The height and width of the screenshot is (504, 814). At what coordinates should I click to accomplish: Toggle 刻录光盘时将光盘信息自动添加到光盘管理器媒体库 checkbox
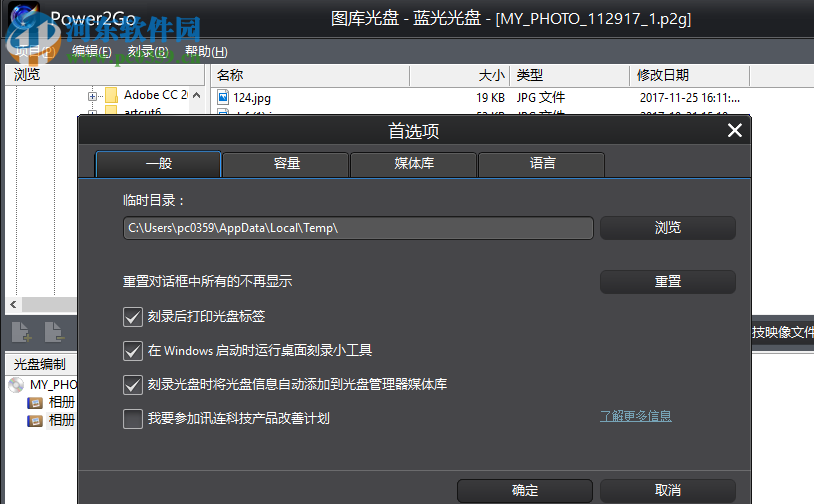[x=133, y=385]
